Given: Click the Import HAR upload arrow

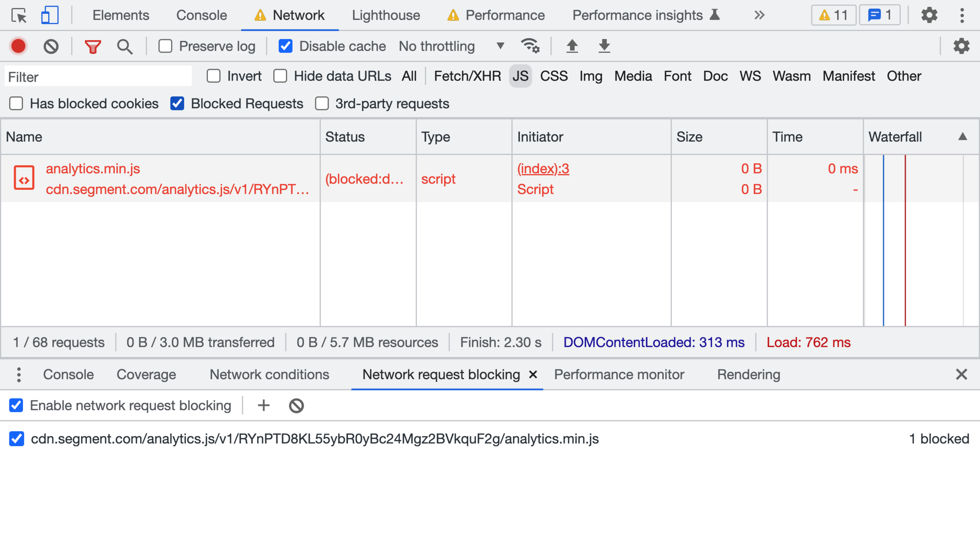Looking at the screenshot, I should tap(572, 46).
